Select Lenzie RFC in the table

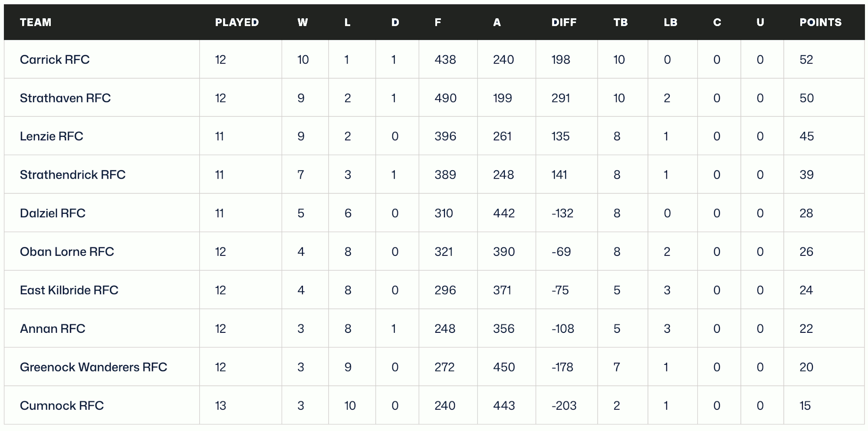(51, 136)
